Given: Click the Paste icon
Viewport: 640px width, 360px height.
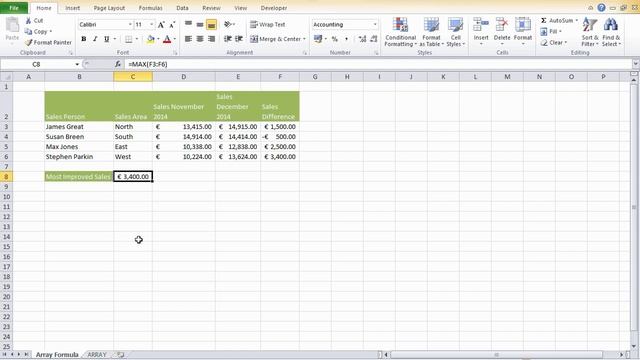Looking at the screenshot, I should (x=12, y=25).
